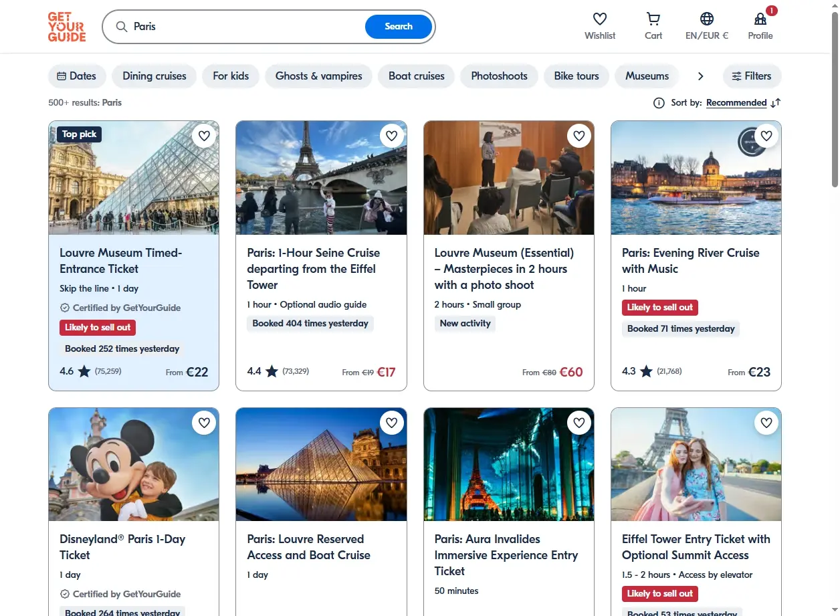The height and width of the screenshot is (616, 840).
Task: Click the page vertical scrollbar thumb
Action: pyautogui.click(x=835, y=99)
